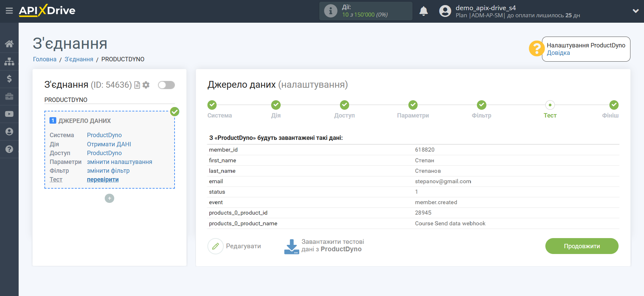The width and height of the screenshot is (644, 296).
Task: Click the user avatar icon
Action: coord(445,11)
